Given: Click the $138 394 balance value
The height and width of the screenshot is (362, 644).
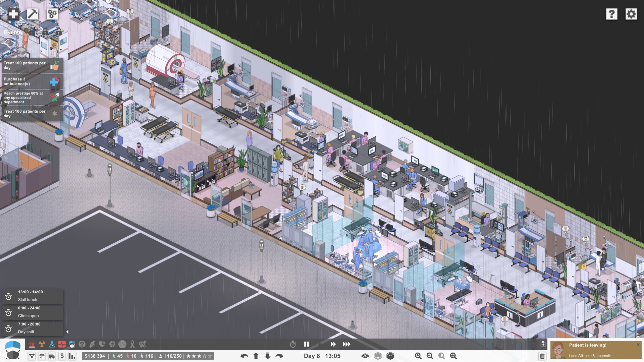Looking at the screenshot, I should tap(95, 356).
